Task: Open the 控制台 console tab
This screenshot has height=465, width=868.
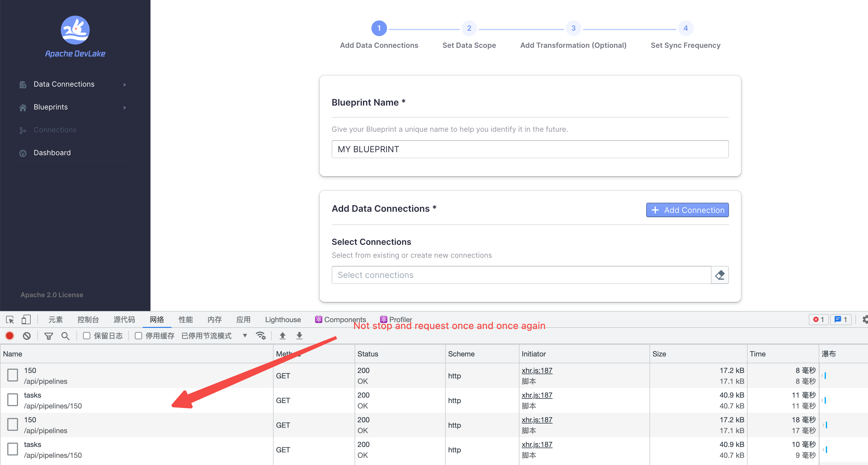Action: [x=88, y=319]
